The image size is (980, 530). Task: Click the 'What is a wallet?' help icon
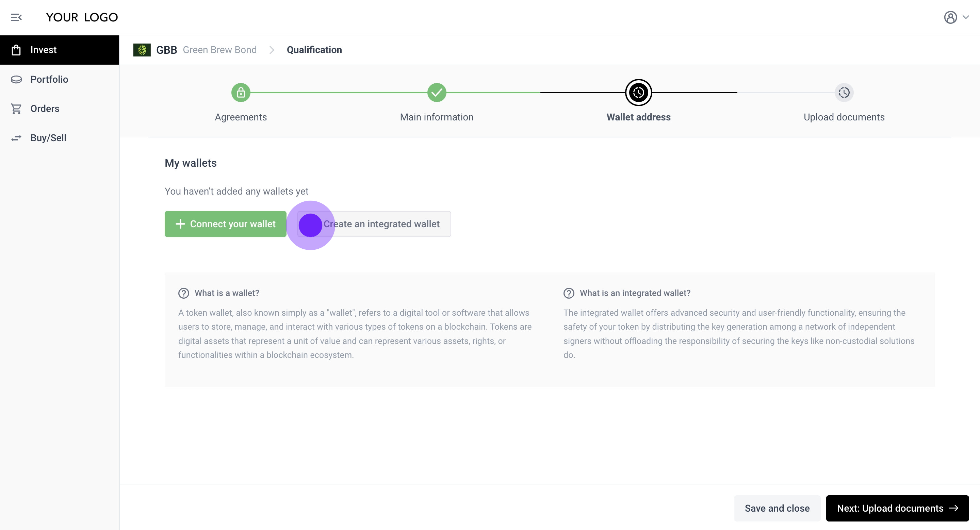click(x=184, y=293)
